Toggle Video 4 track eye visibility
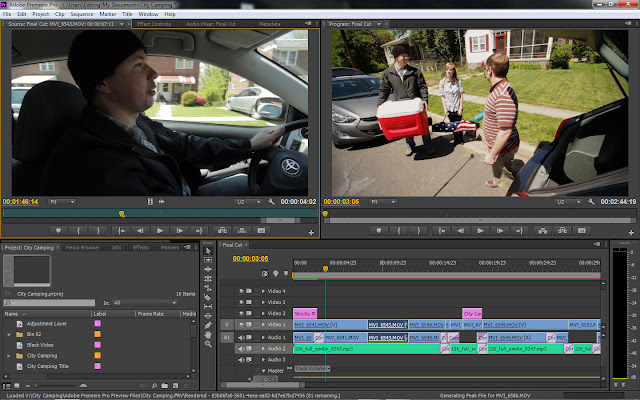Screen dimensions: 640x400 [x=241, y=291]
